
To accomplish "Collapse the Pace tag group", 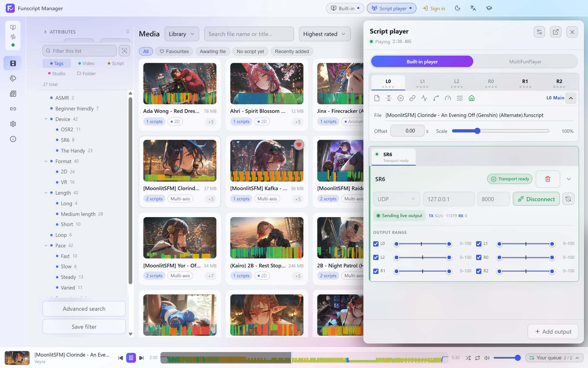I will pyautogui.click(x=46, y=246).
